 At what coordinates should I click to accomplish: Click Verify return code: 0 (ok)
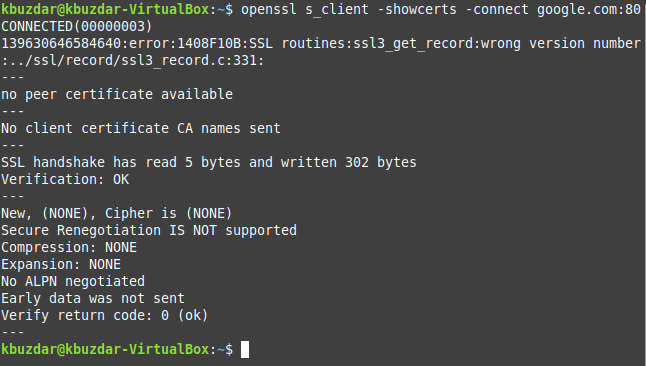tap(105, 315)
